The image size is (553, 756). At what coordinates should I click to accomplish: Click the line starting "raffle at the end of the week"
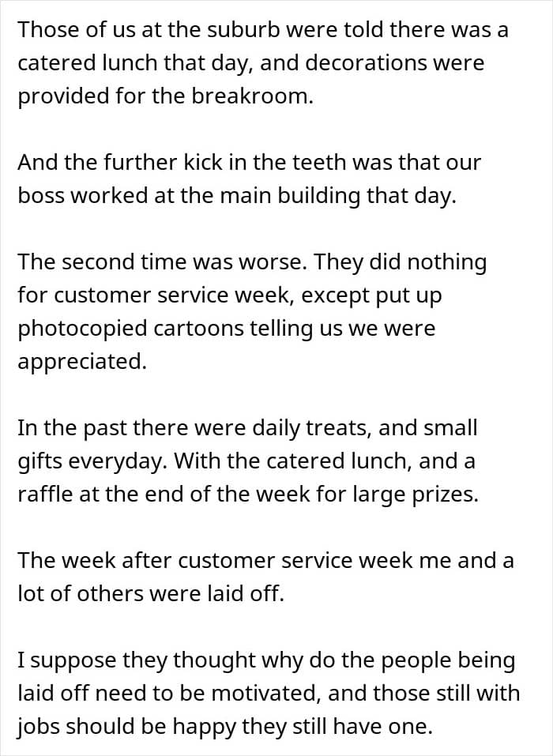point(247,495)
